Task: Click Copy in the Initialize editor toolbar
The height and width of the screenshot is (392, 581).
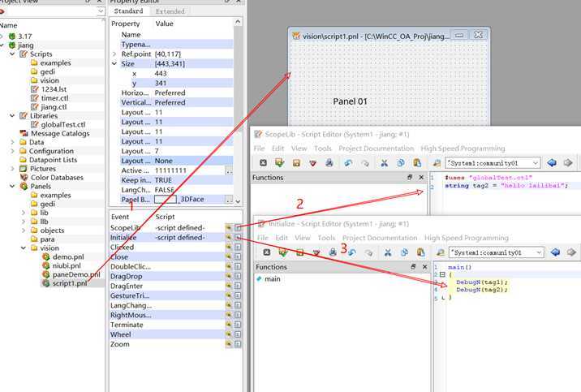Action: click(x=404, y=252)
